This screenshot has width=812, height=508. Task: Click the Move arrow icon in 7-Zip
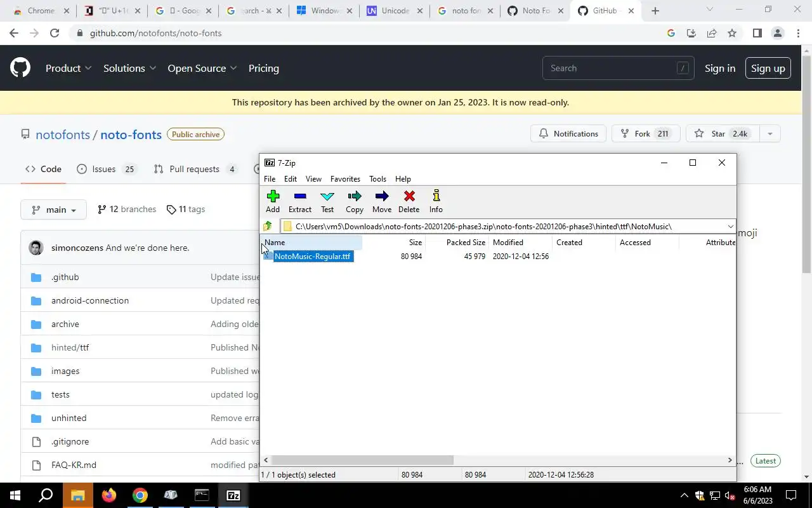382,201
